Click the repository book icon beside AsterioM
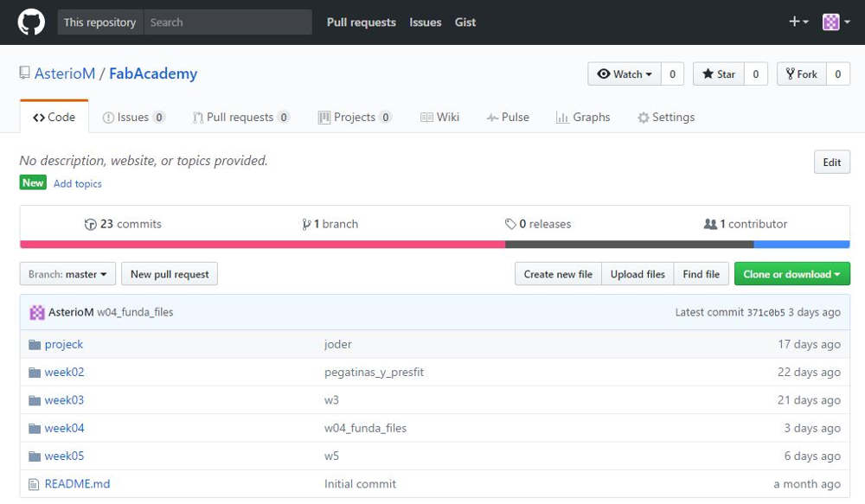This screenshot has height=504, width=865. (24, 73)
